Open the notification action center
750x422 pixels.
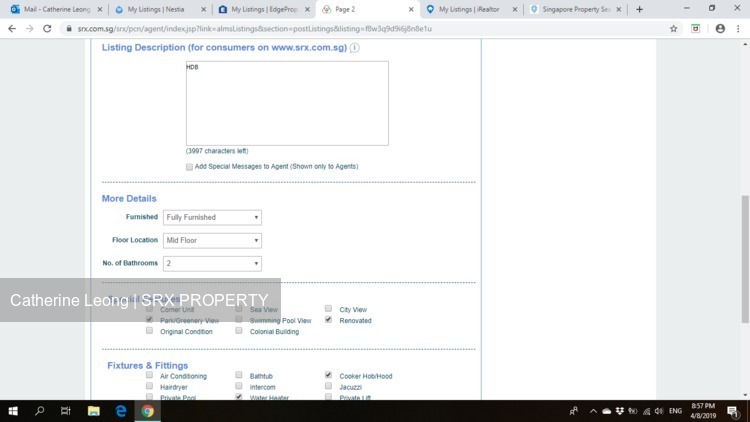pyautogui.click(x=732, y=411)
